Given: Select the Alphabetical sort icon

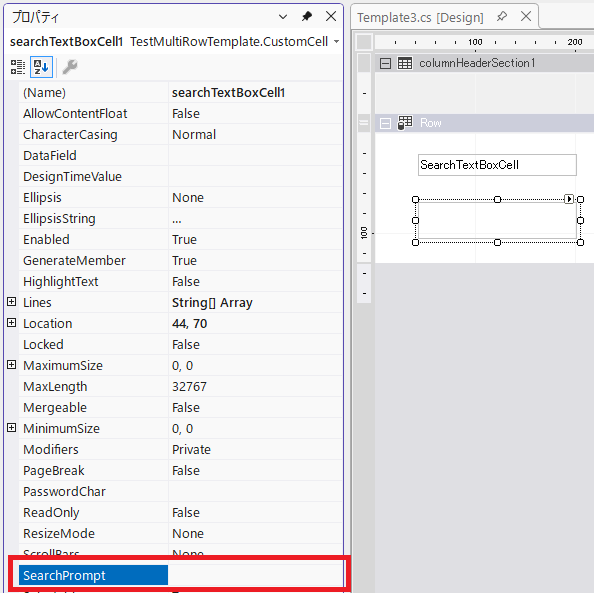Looking at the screenshot, I should point(41,67).
